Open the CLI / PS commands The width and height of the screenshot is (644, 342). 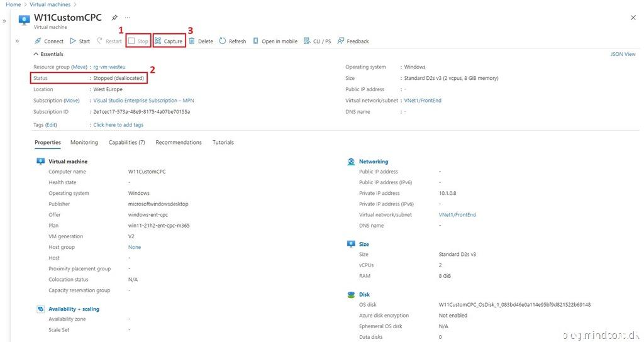[x=318, y=41]
